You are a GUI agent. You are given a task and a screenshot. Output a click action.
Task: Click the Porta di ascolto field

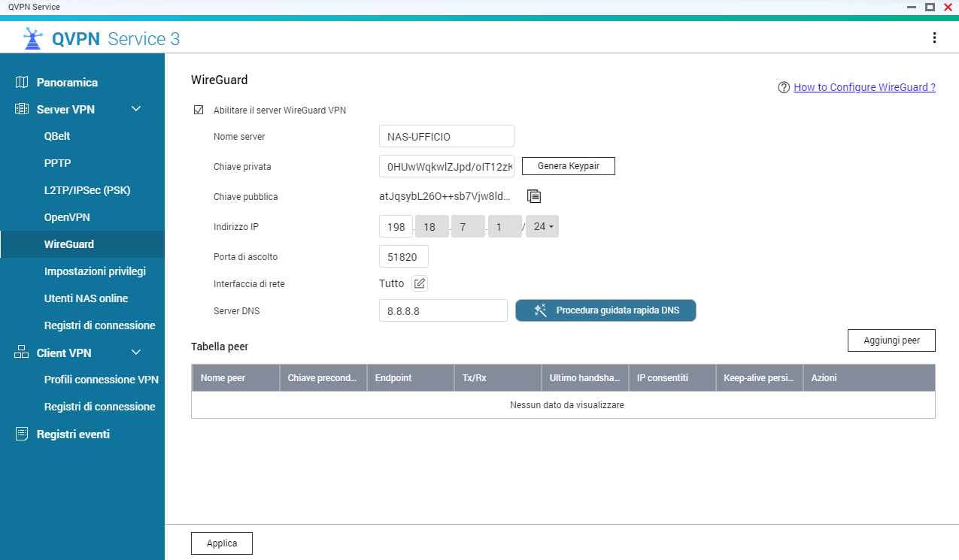(404, 256)
